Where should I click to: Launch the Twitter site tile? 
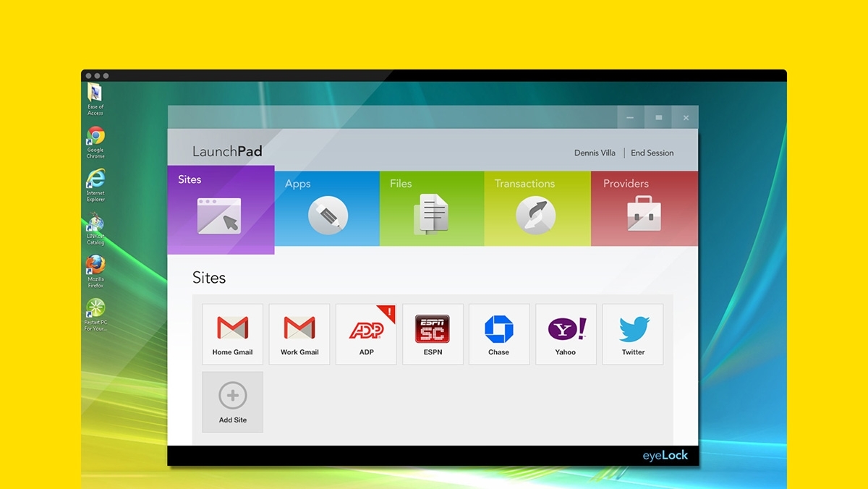(x=633, y=334)
